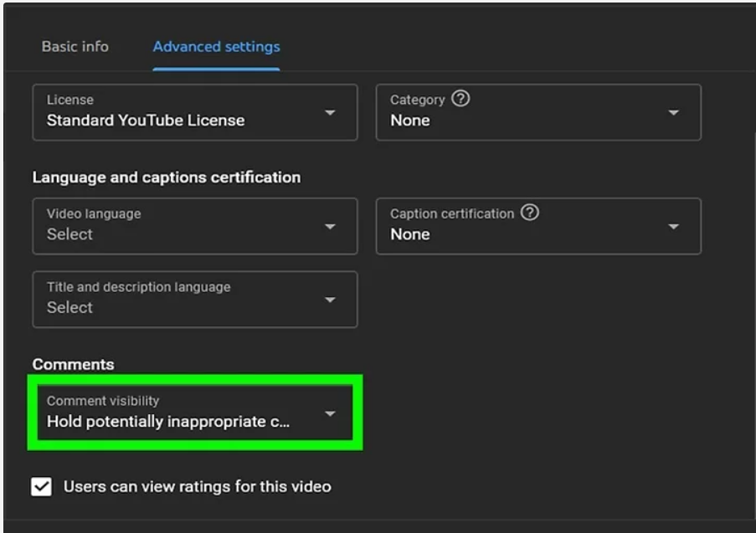Click the Caption certification help icon

tap(529, 213)
